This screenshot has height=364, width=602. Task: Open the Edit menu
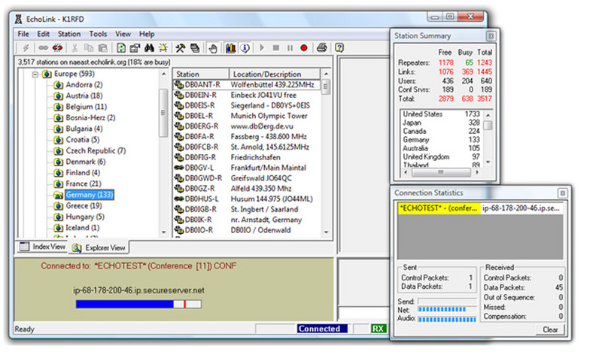43,34
